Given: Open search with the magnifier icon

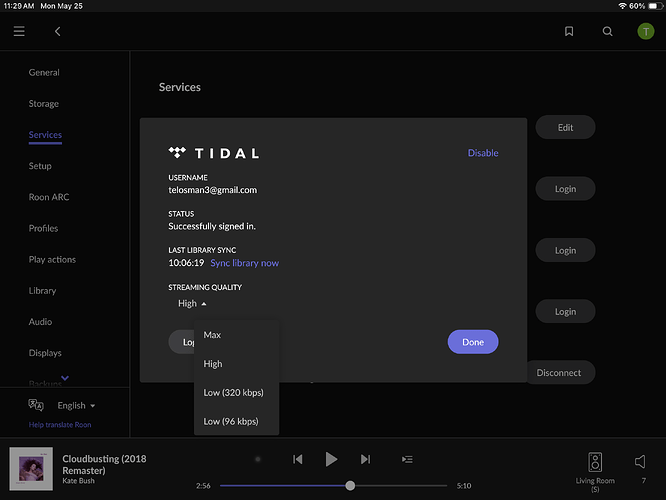Looking at the screenshot, I should pos(607,31).
